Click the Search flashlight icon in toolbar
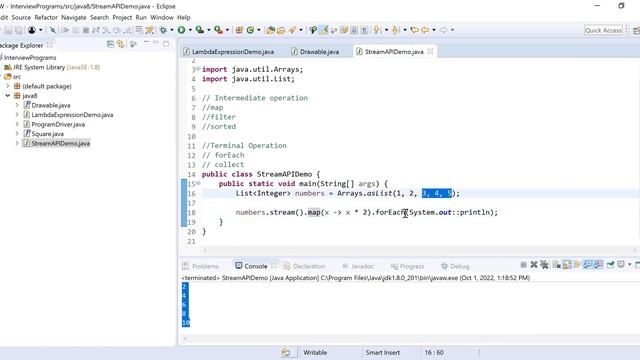This screenshot has height=360, width=640. point(292,30)
